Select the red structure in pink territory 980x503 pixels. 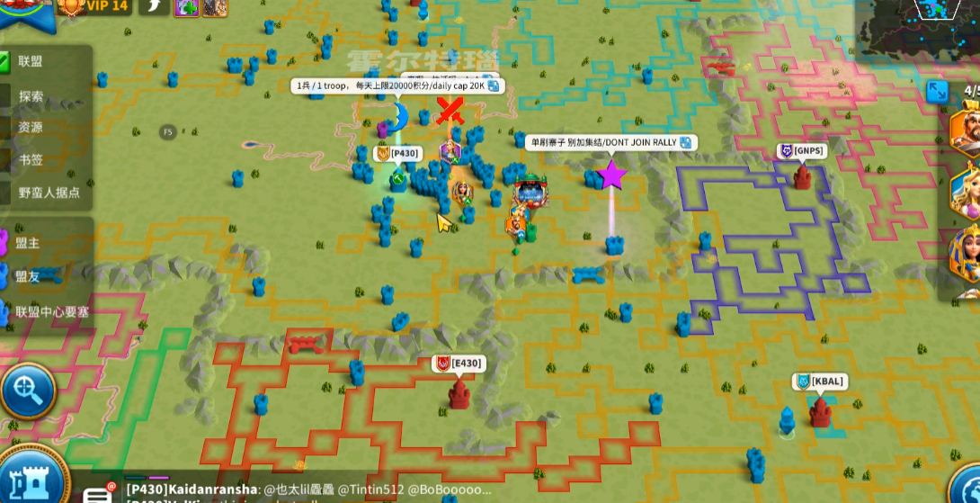(721, 68)
